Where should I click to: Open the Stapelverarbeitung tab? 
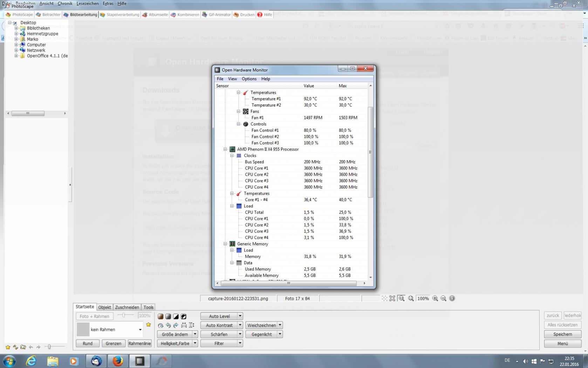119,14
